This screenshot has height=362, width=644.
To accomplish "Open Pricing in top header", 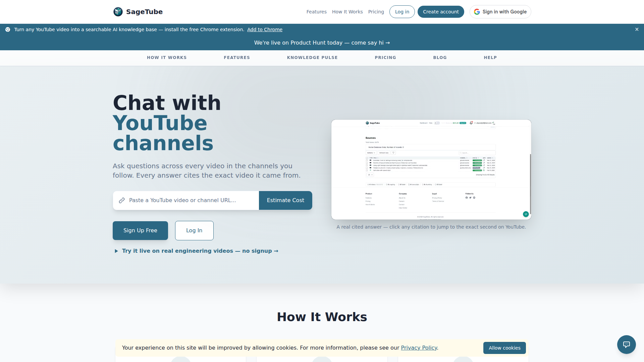I will [376, 12].
